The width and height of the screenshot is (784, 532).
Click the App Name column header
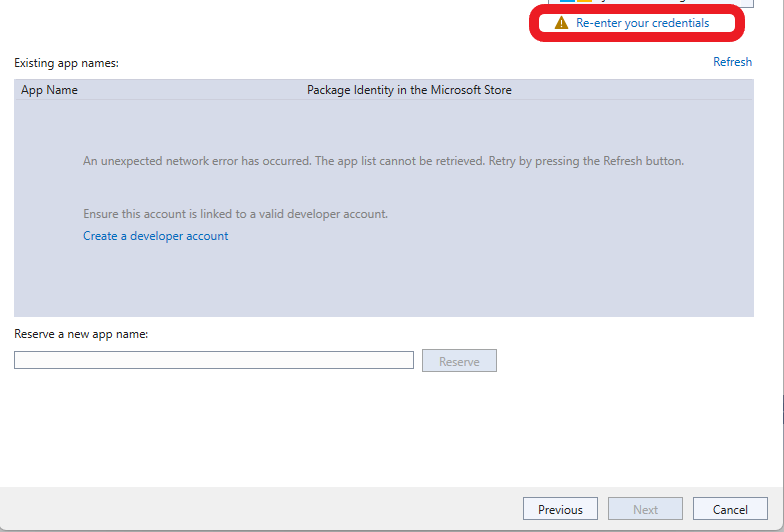(x=49, y=90)
